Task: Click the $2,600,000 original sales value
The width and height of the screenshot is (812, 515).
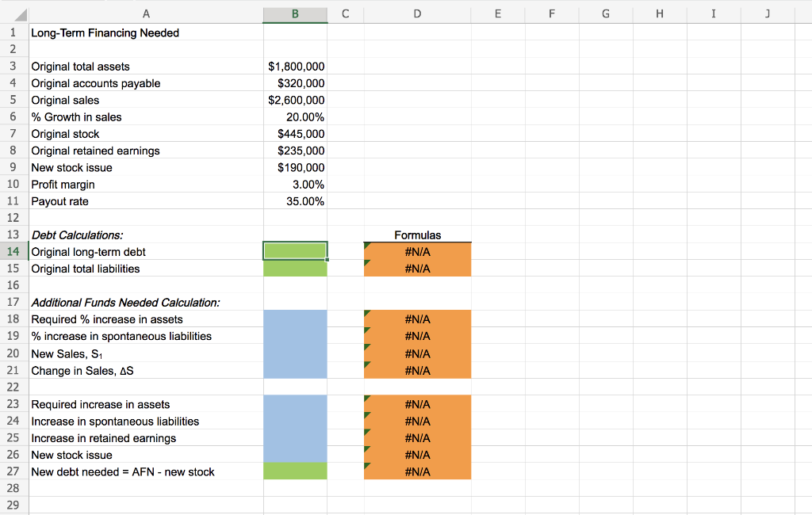Action: tap(295, 100)
